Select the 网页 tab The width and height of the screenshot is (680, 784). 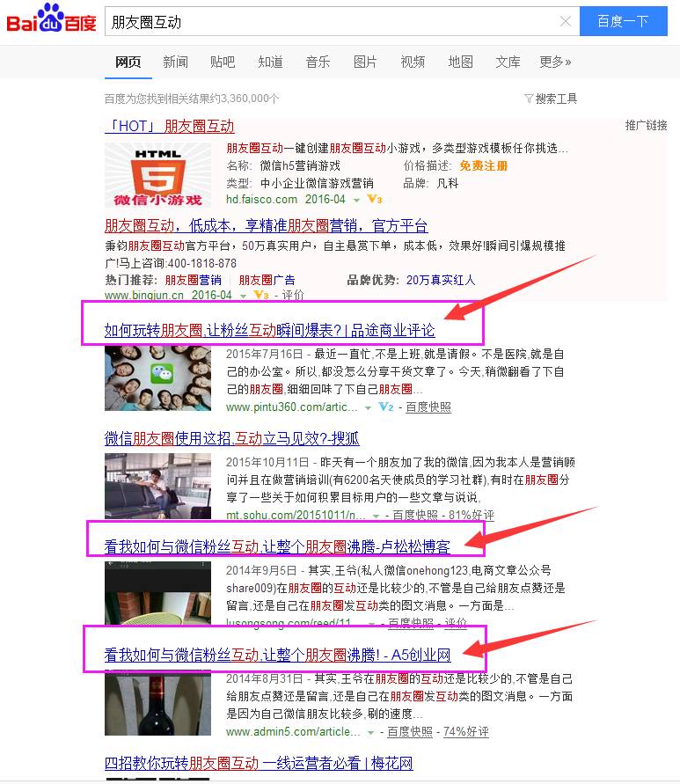(x=128, y=62)
